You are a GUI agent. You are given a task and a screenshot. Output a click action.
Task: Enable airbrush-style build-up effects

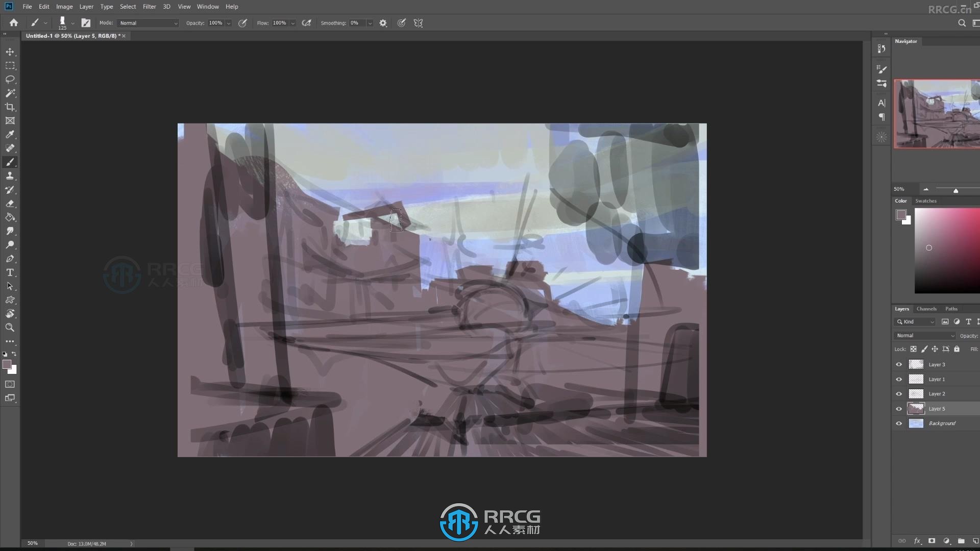pyautogui.click(x=306, y=23)
